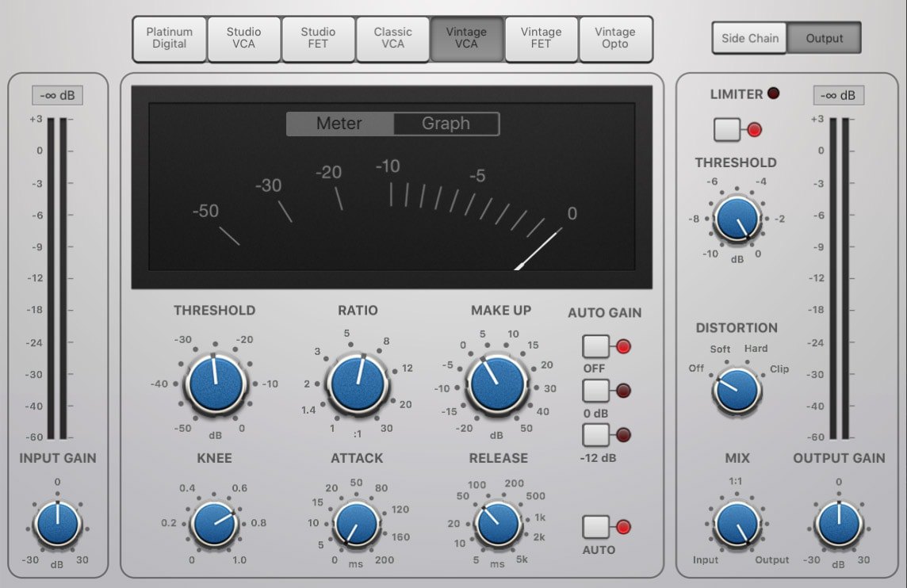Click the Ratio knob
The height and width of the screenshot is (588, 907).
pos(358,384)
